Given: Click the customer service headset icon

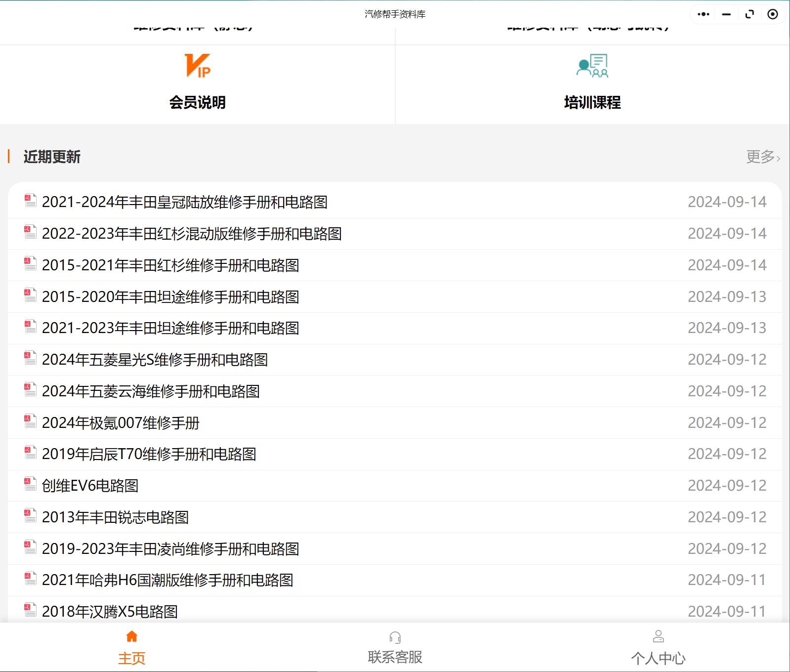Looking at the screenshot, I should click(395, 637).
